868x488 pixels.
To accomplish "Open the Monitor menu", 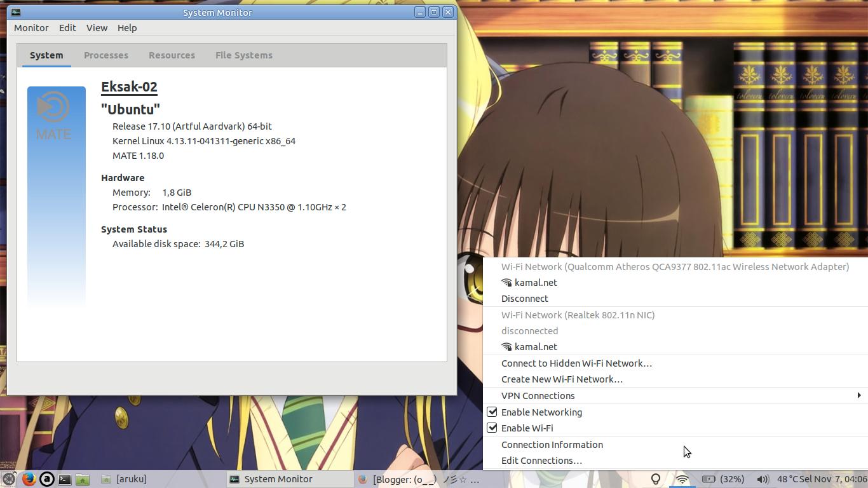I will pos(31,28).
